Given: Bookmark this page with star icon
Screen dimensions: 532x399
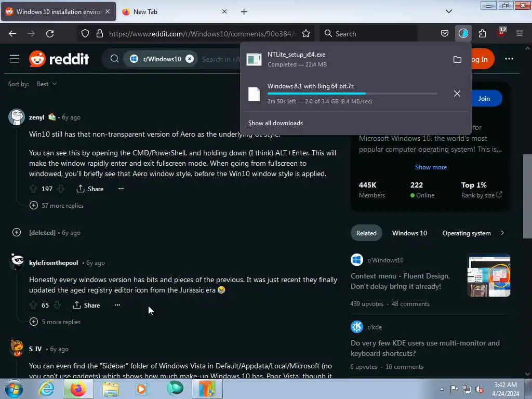Looking at the screenshot, I should pos(305,34).
